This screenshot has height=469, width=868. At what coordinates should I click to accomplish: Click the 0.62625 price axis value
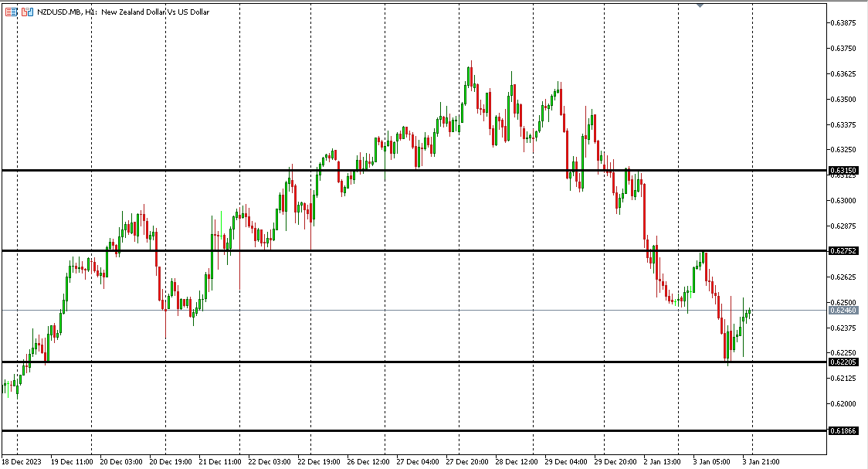(x=843, y=277)
